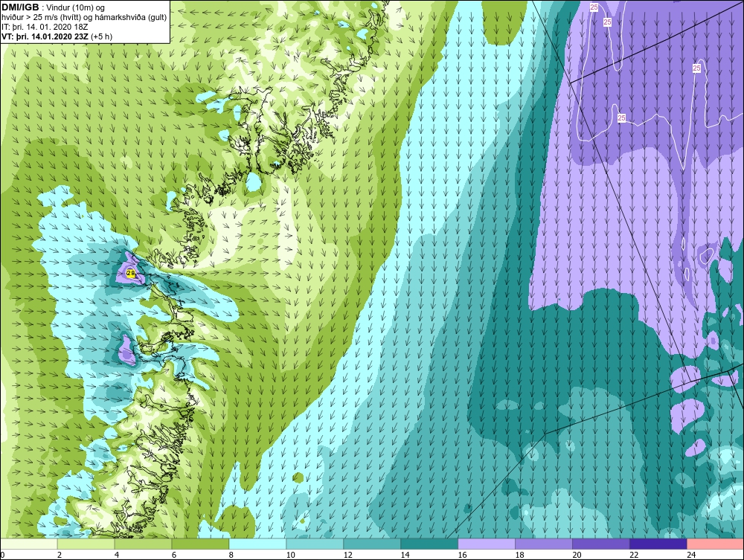The height and width of the screenshot is (560, 744).
Task: Select the 2–4 m/s light green swatch
Action: tap(86, 544)
